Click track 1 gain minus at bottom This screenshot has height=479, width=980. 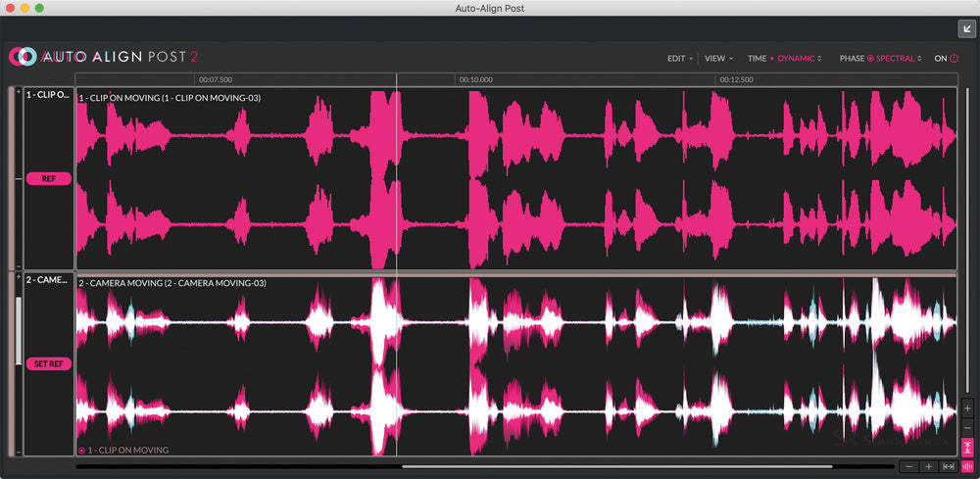click(x=18, y=266)
